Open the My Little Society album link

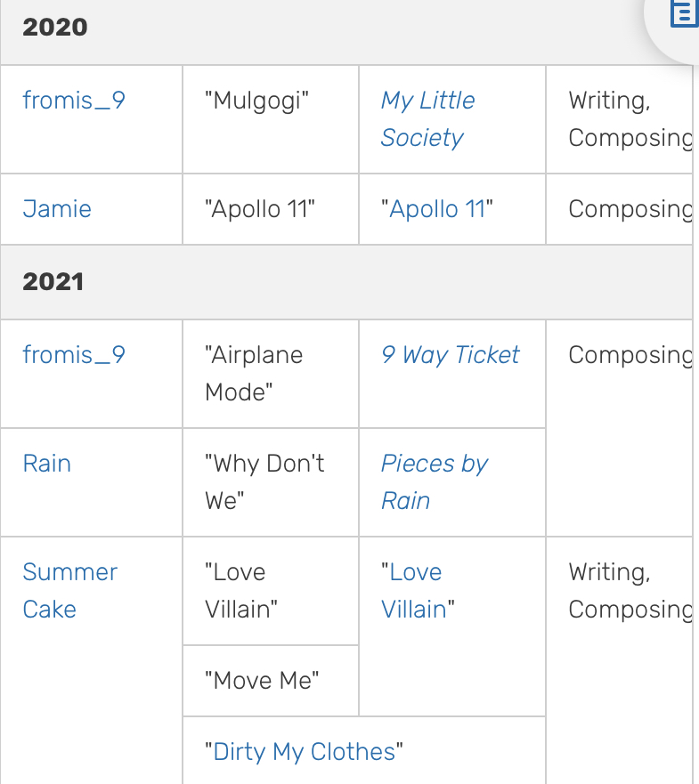pos(427,119)
